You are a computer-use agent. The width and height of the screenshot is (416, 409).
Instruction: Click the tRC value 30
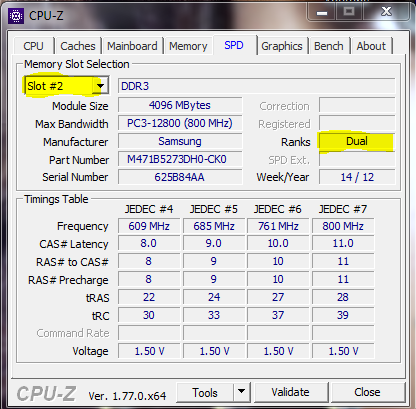[149, 315]
